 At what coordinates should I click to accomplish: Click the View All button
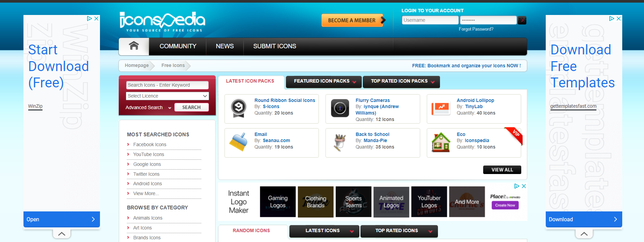click(x=502, y=170)
